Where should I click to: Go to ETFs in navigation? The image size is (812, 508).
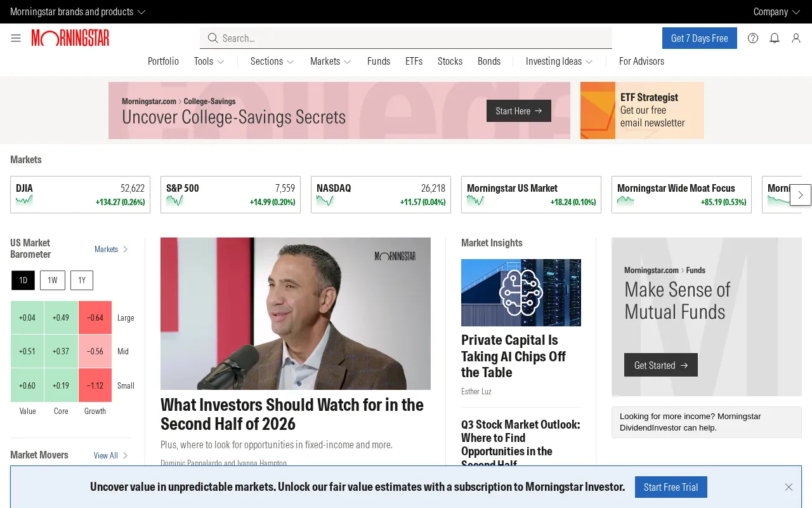click(414, 61)
